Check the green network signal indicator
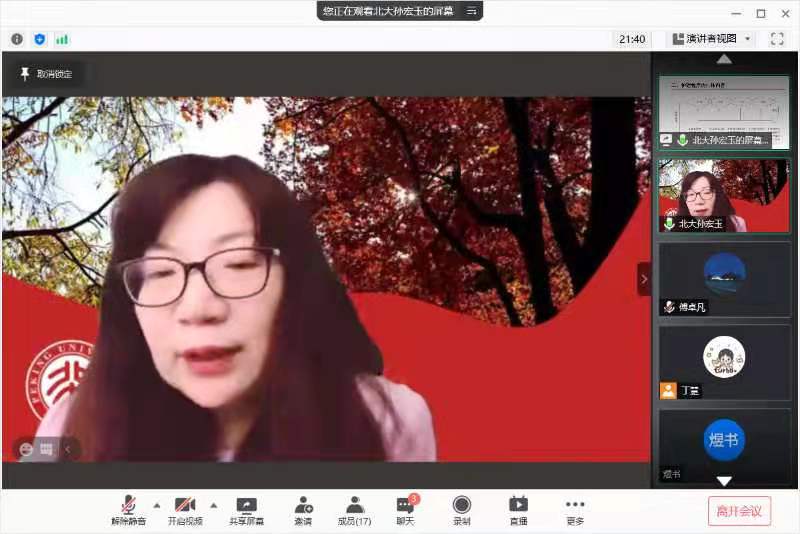This screenshot has width=800, height=534. coord(62,39)
